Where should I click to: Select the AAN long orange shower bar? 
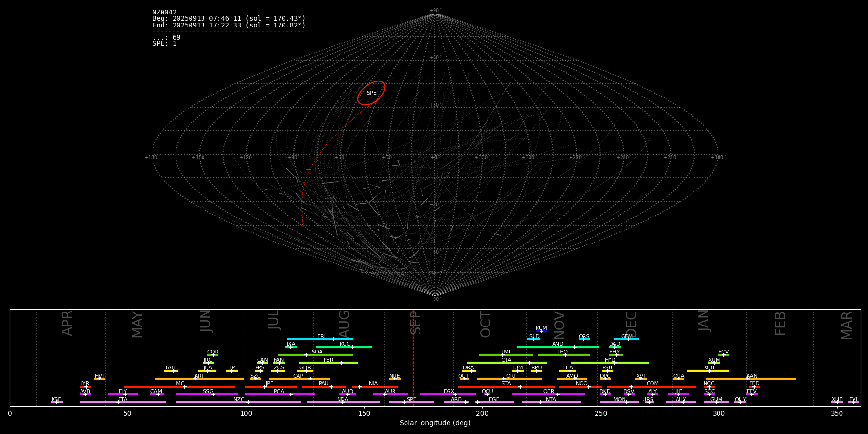(751, 379)
